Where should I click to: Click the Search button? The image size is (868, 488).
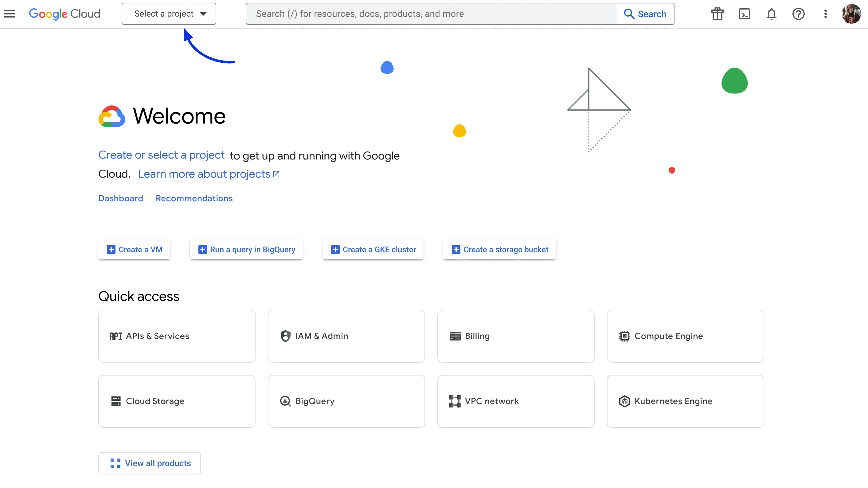(x=645, y=14)
